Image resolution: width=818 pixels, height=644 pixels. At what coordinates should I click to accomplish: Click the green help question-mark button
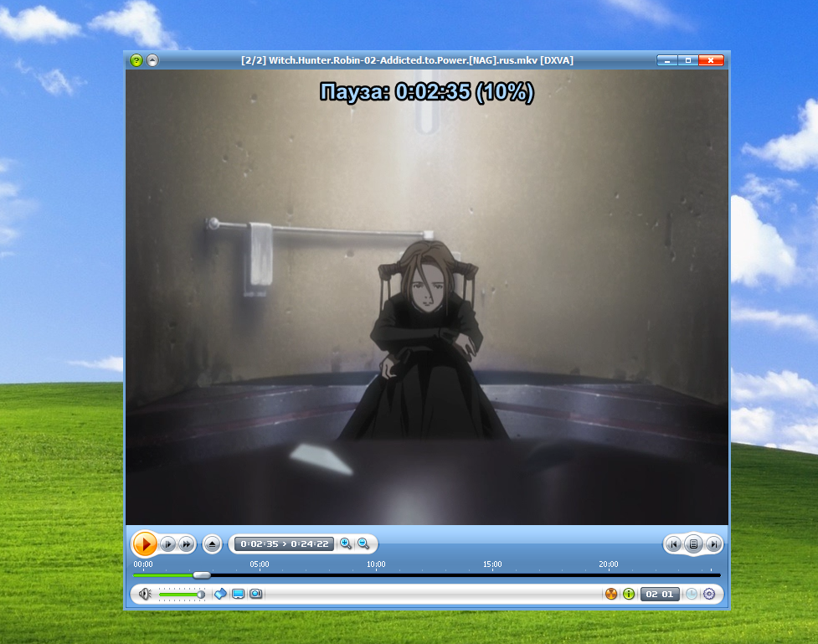pos(136,60)
